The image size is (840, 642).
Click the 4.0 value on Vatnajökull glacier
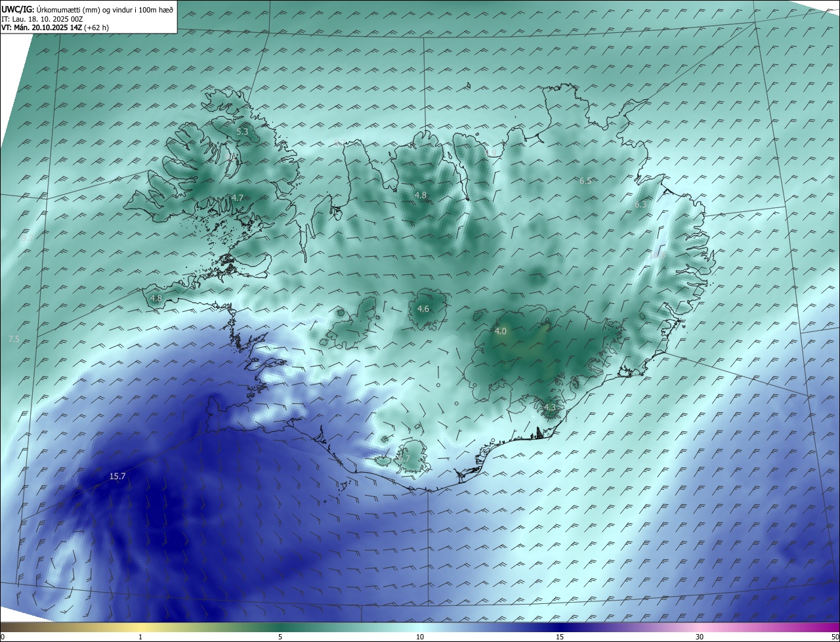[501, 332]
